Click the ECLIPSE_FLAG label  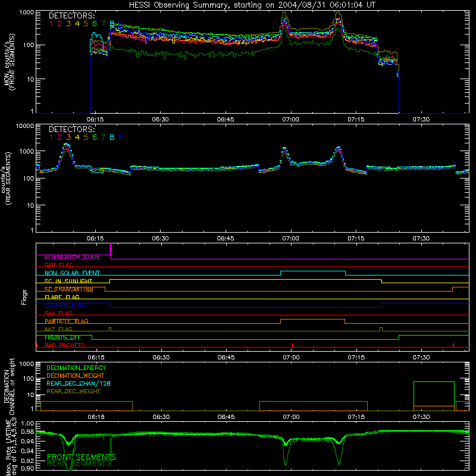coord(65,305)
